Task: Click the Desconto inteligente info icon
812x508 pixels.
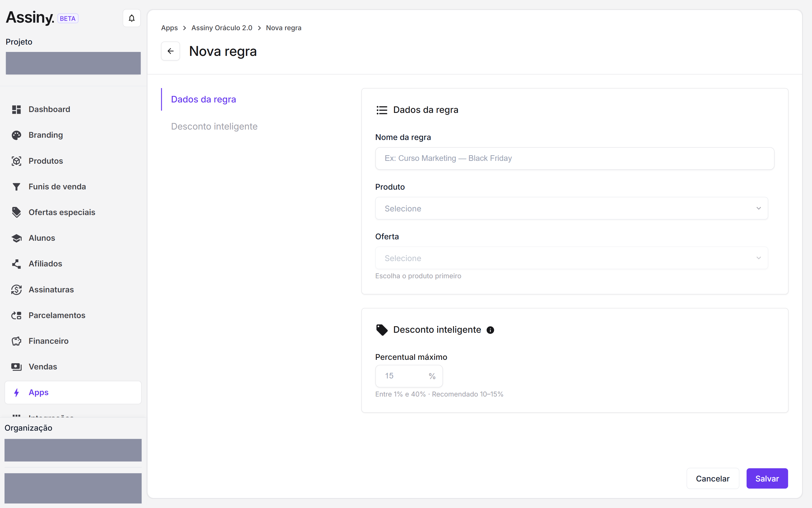Action: point(490,330)
